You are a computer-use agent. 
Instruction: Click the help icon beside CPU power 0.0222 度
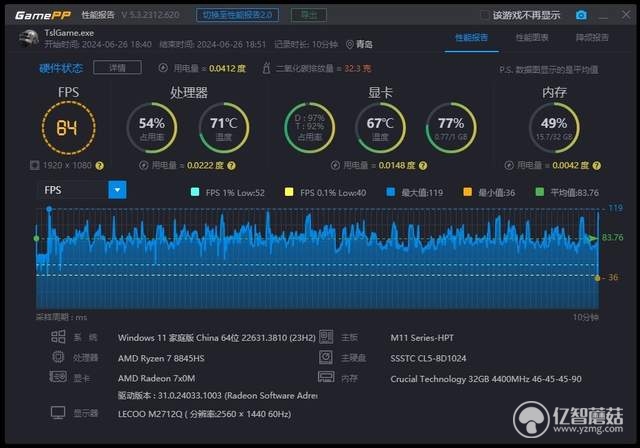point(231,166)
